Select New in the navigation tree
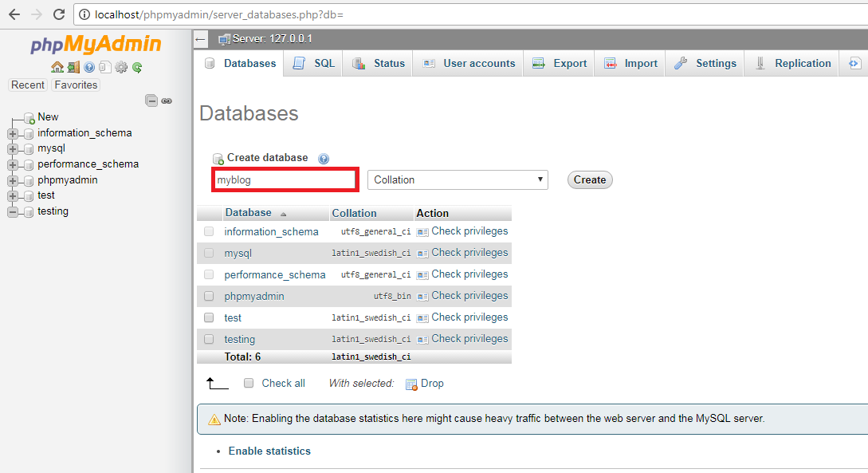The height and width of the screenshot is (473, 868). click(48, 117)
